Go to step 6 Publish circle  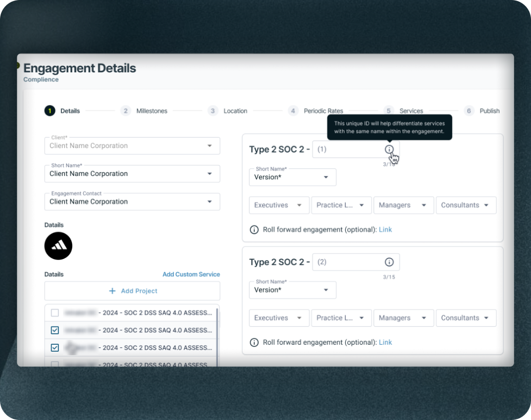click(469, 111)
